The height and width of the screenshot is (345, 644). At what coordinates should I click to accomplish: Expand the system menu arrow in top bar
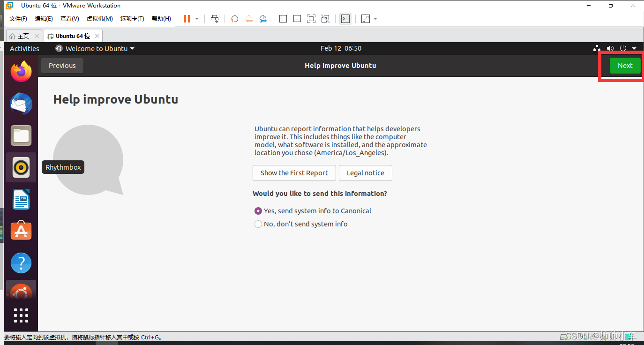pos(634,49)
